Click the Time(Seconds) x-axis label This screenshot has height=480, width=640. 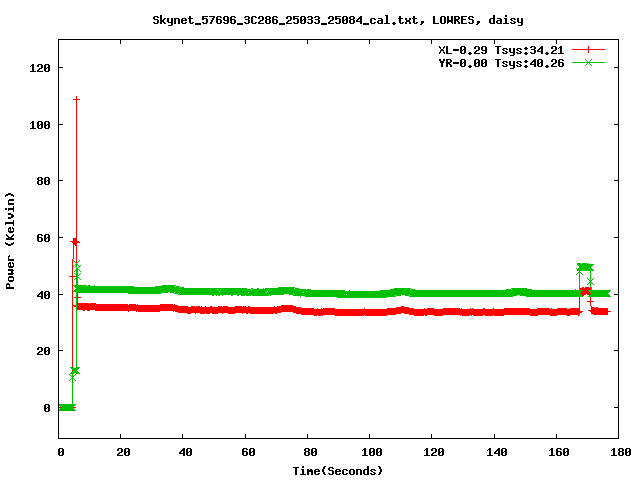click(x=338, y=471)
